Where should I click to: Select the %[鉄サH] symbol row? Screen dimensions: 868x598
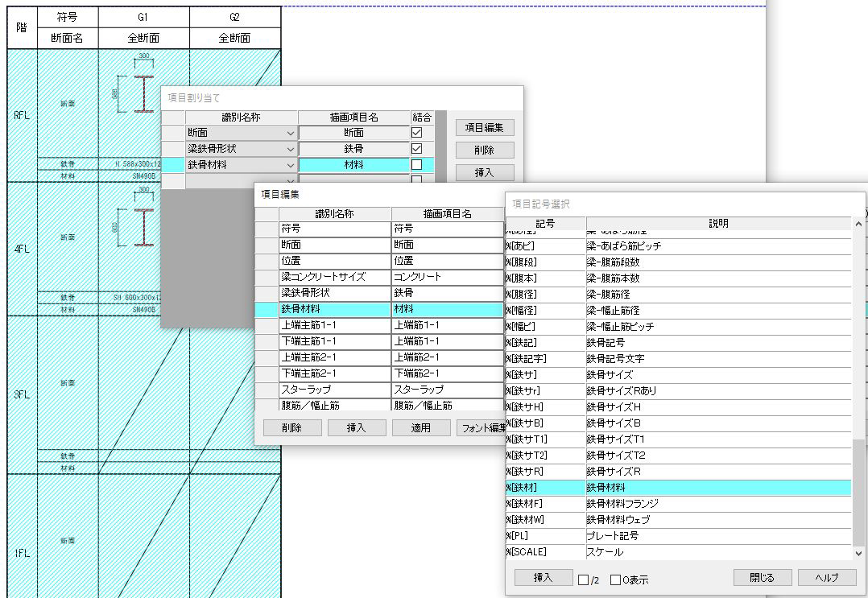[678, 407]
